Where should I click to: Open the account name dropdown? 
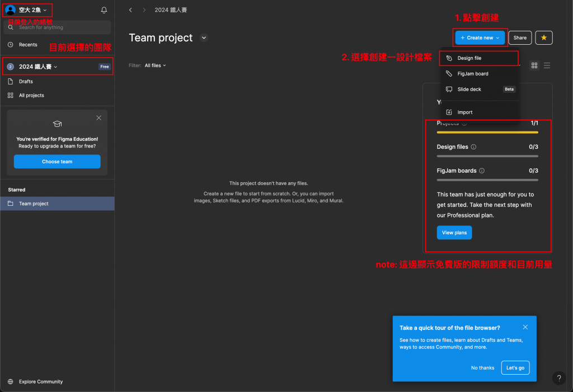(32, 10)
